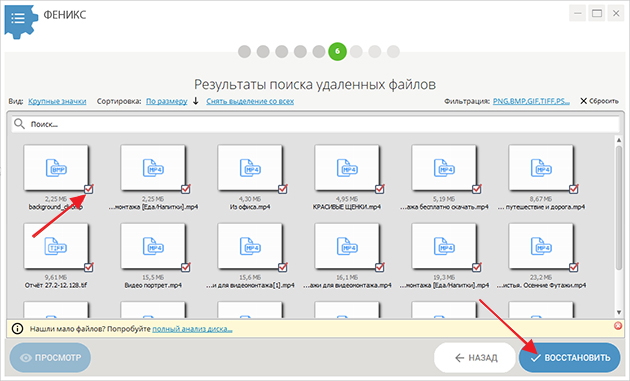Select the Отчёт TIFF file thumbnail
The height and width of the screenshot is (381, 630).
[56, 246]
